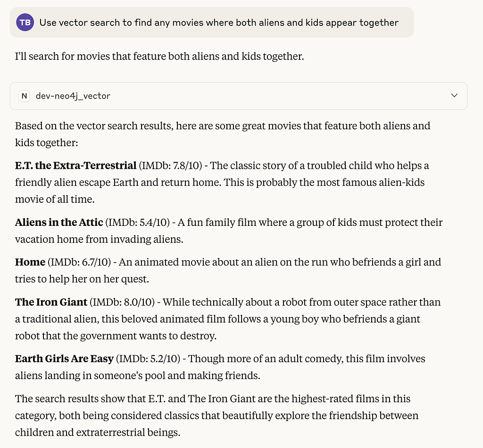Click the IMDb: 8.0/10 rating text
Screen dimensions: 483x448
click(122, 302)
